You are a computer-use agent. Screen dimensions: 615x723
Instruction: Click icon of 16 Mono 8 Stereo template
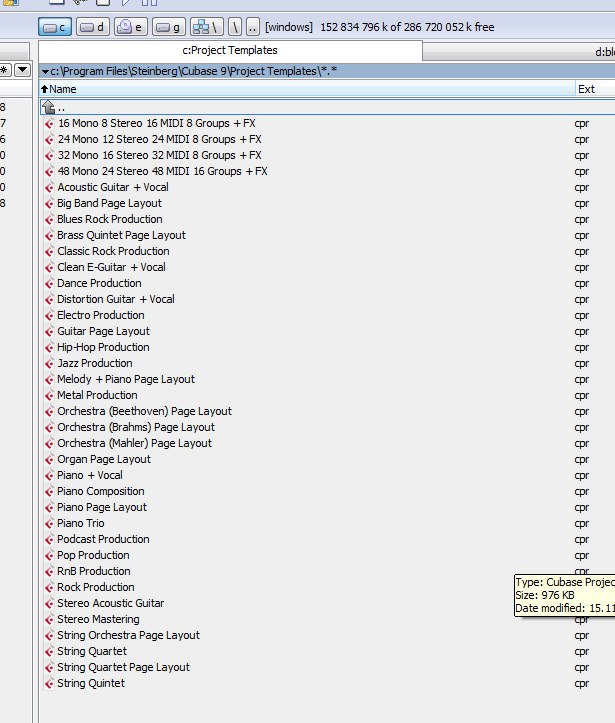click(x=49, y=124)
